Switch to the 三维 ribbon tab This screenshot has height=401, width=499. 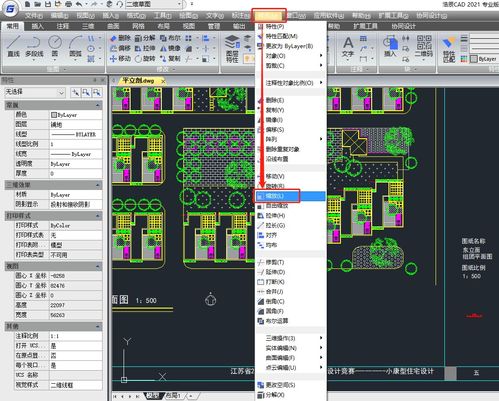[x=88, y=26]
